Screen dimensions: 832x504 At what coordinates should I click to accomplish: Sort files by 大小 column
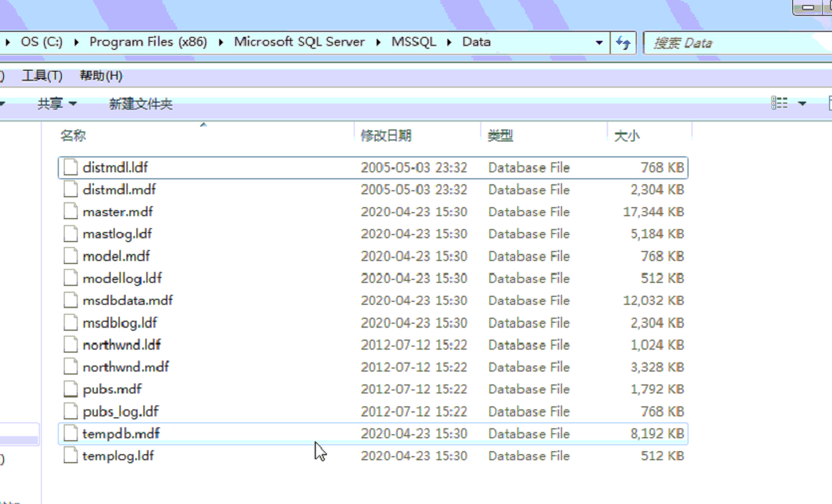point(627,135)
